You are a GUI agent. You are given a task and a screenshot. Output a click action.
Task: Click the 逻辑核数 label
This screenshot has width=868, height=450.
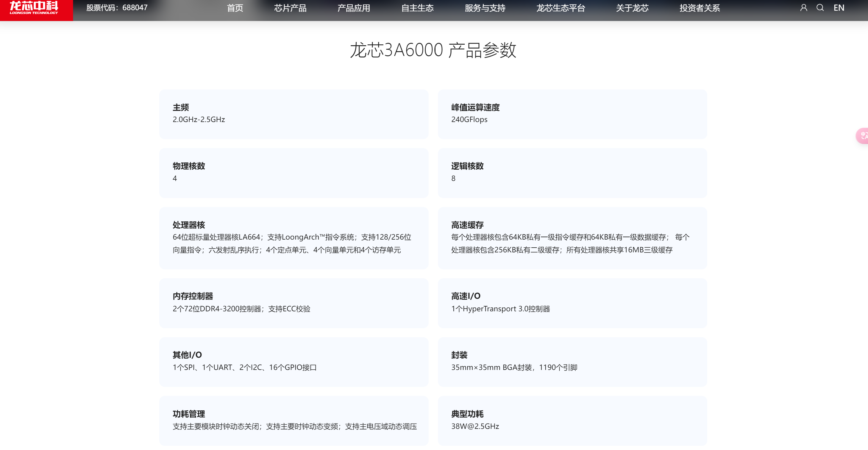(x=467, y=166)
